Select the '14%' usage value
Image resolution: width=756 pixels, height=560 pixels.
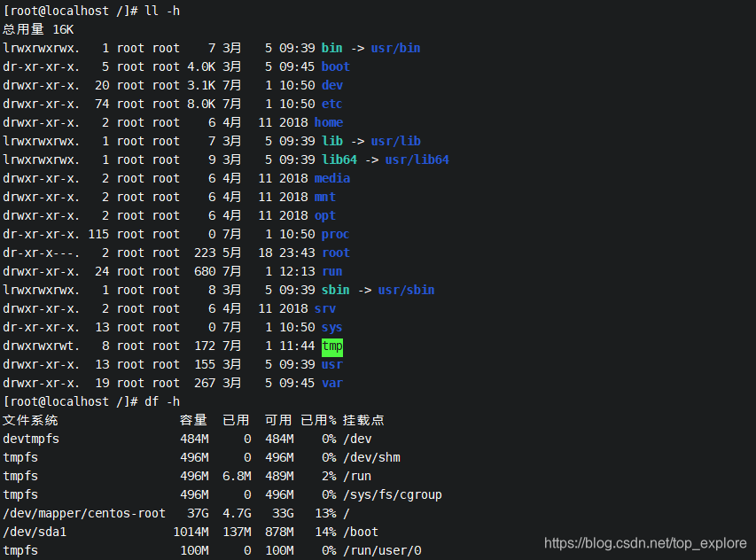click(x=325, y=532)
